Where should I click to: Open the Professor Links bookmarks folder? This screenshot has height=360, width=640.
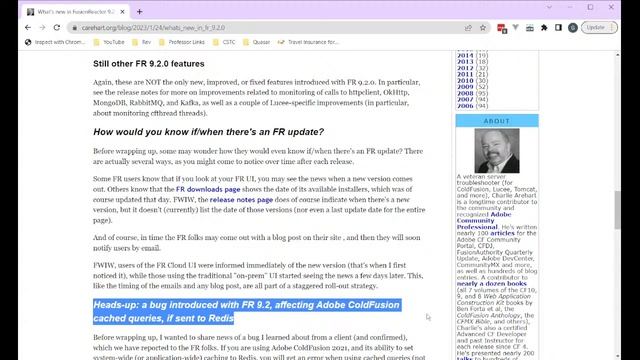pyautogui.click(x=182, y=42)
